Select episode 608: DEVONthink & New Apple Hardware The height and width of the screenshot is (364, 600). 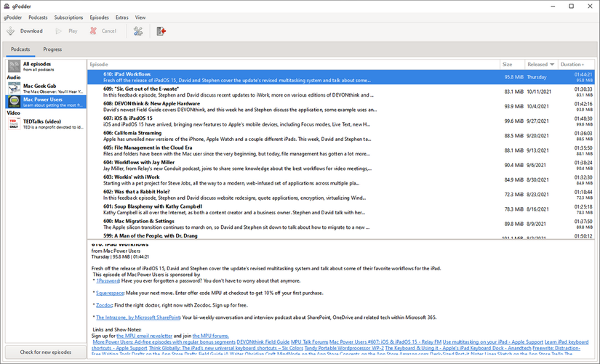(x=340, y=106)
